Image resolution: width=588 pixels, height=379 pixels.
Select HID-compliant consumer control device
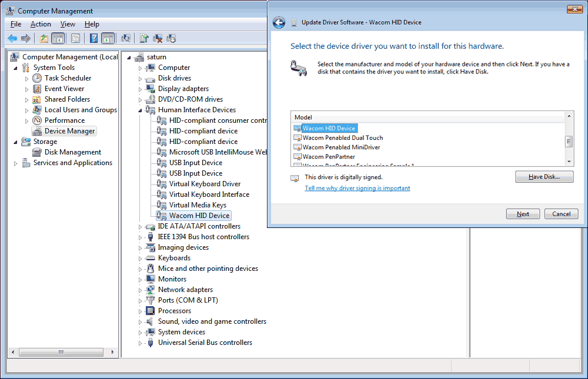pyautogui.click(x=218, y=120)
